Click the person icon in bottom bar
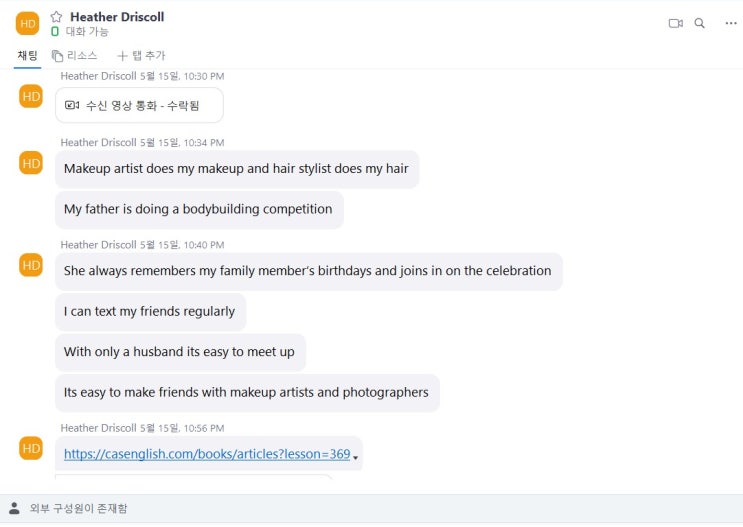743x527 pixels. 14,508
